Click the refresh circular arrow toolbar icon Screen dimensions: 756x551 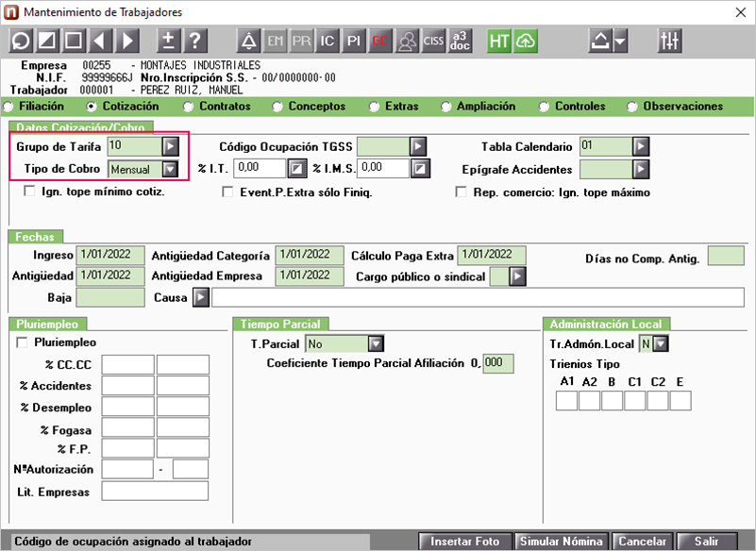[20, 41]
